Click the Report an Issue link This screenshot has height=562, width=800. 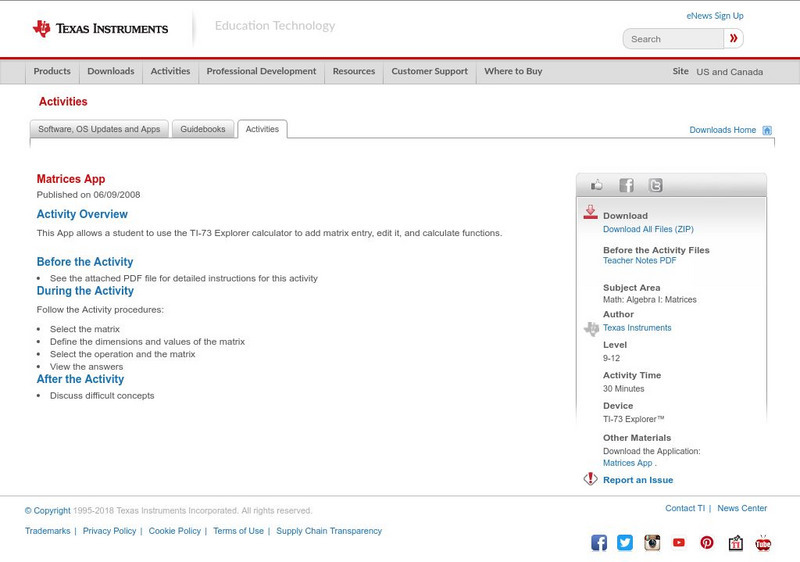click(x=638, y=480)
